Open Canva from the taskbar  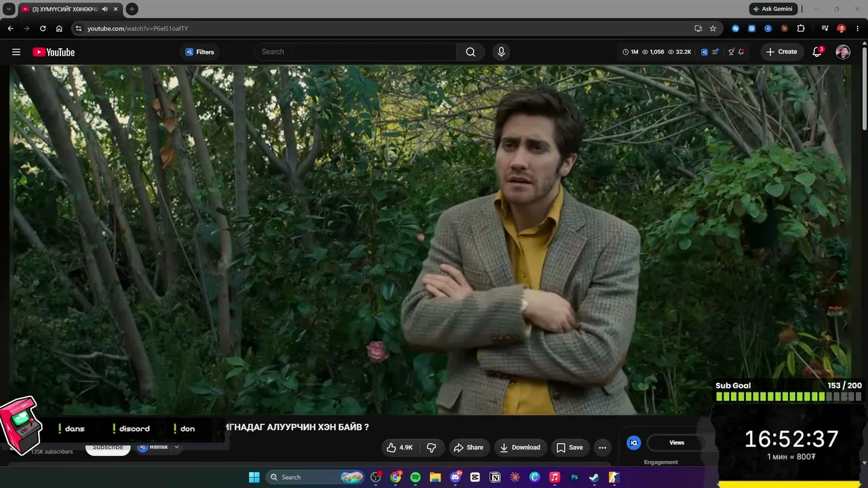coord(534,477)
